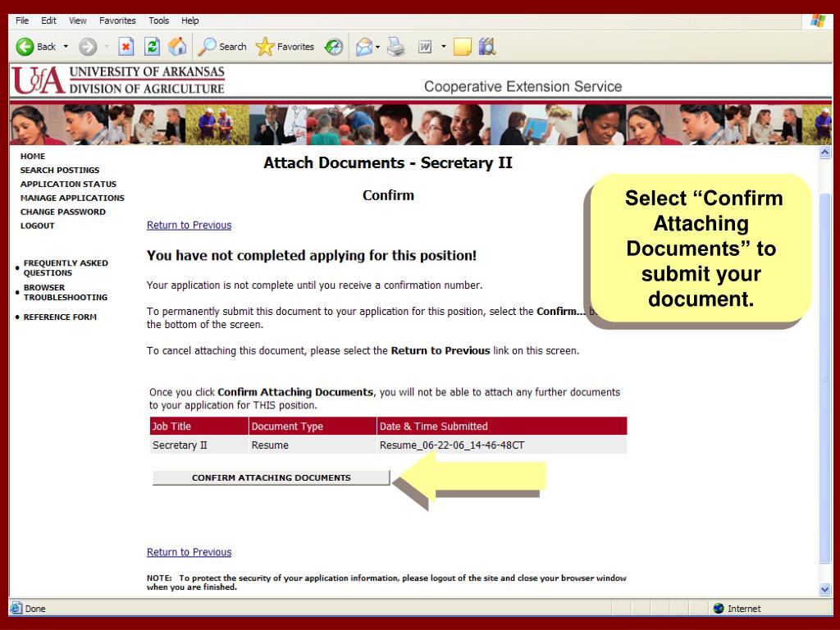Refresh the page using green arrows icon
The height and width of the screenshot is (630, 840).
152,47
